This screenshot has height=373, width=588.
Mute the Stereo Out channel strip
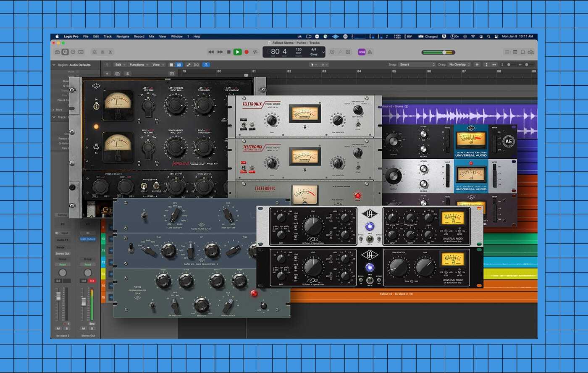[83, 328]
